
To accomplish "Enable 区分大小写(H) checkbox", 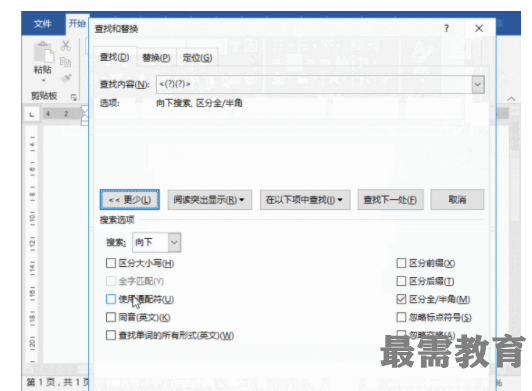I will [x=111, y=263].
